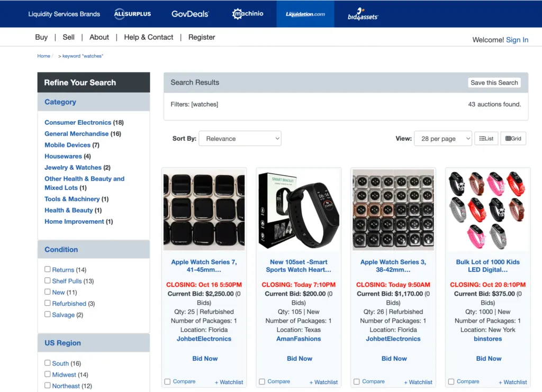Enable the Returns condition filter
Screen dimensions: 542x392
click(x=47, y=269)
